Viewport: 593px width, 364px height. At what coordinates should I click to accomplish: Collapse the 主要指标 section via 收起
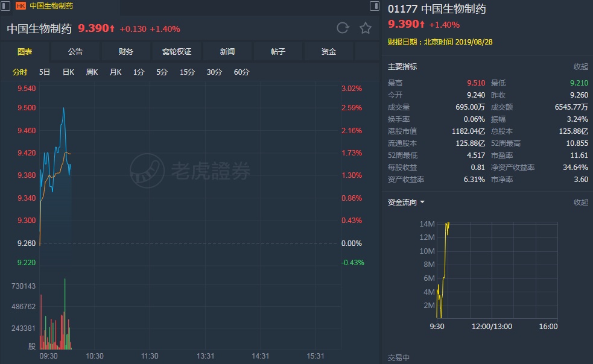(580, 66)
